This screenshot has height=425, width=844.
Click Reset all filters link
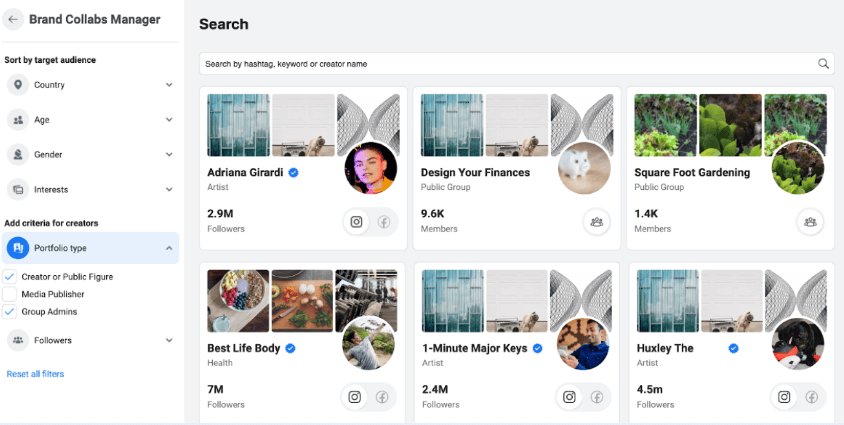[x=35, y=374]
